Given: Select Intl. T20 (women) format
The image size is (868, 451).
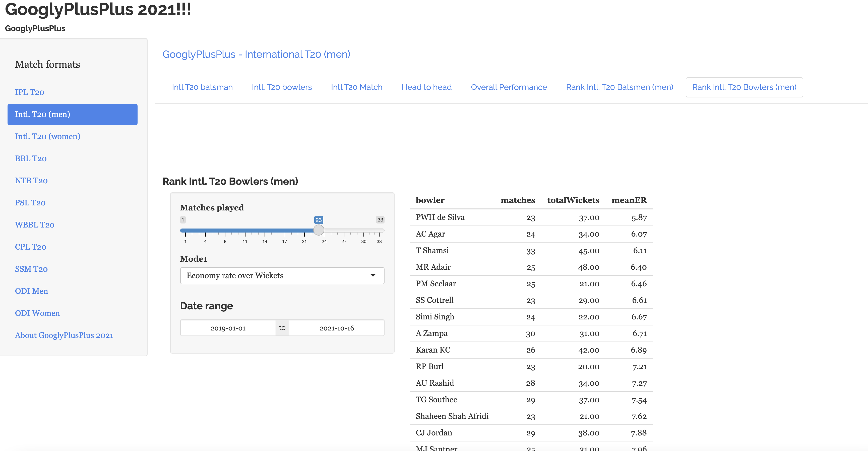Looking at the screenshot, I should 47,137.
